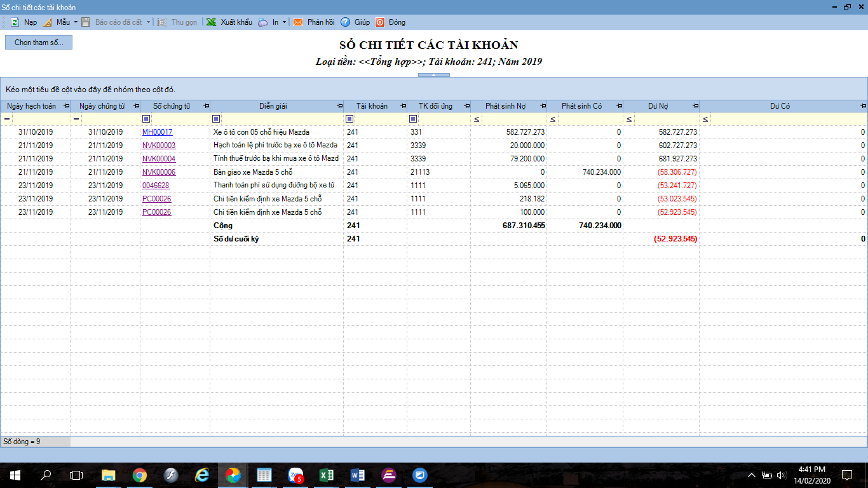Toggle filter operator for TK đối ứng column
Screen dimensions: 868x488
click(x=413, y=119)
